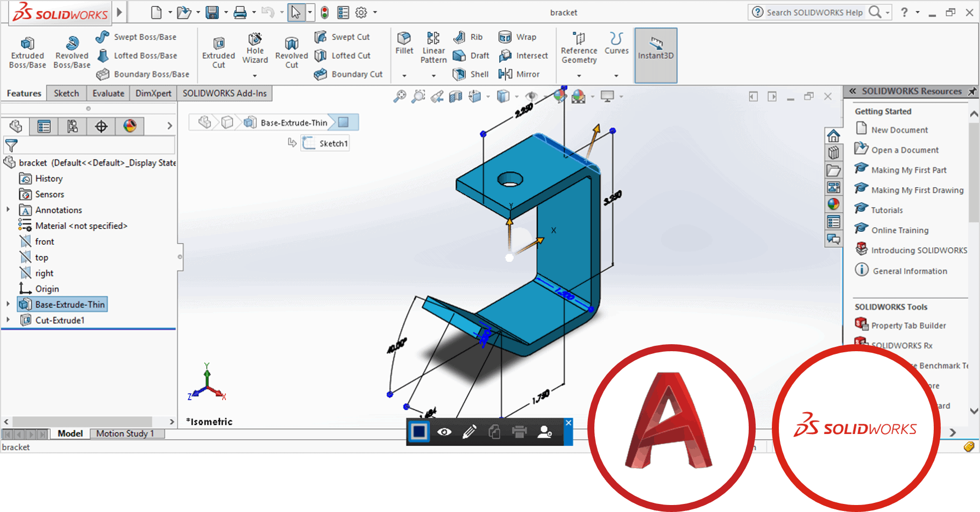Select the Boundary Cut tool
Screen dimensions: 980x512
coord(349,74)
